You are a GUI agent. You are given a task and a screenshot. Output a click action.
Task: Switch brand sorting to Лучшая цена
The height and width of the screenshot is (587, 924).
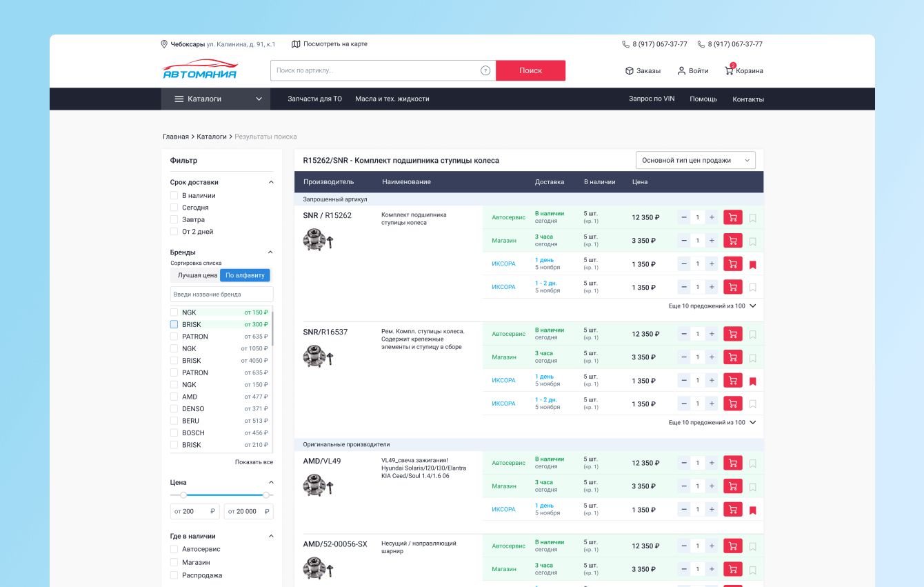(x=197, y=275)
